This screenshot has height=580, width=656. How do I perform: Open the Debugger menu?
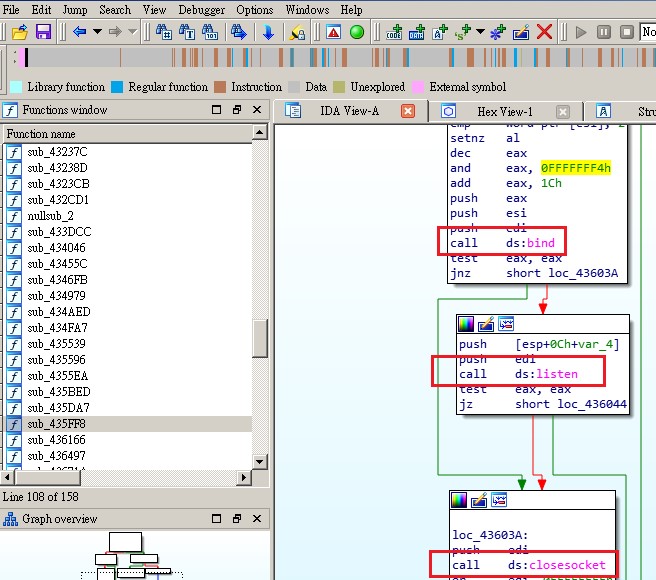[201, 10]
